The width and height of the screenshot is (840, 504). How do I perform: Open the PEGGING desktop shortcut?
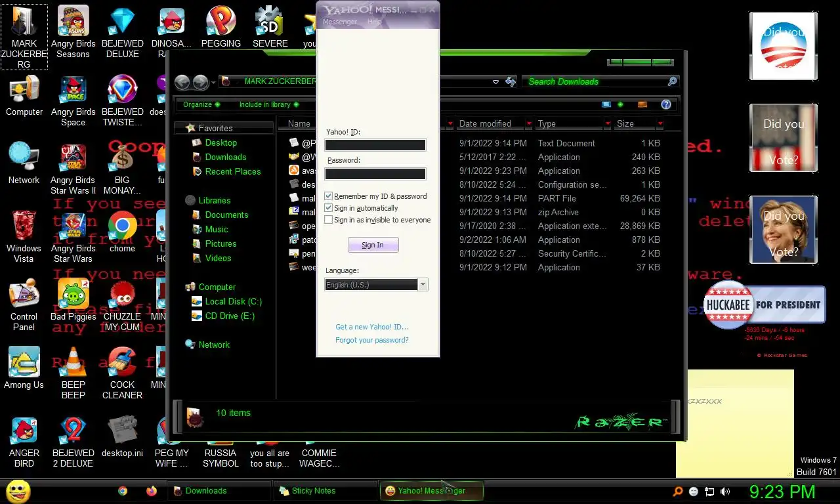[221, 27]
